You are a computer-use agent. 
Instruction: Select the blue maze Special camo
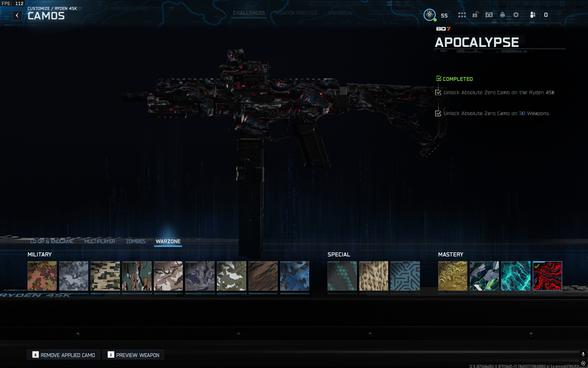pyautogui.click(x=405, y=276)
